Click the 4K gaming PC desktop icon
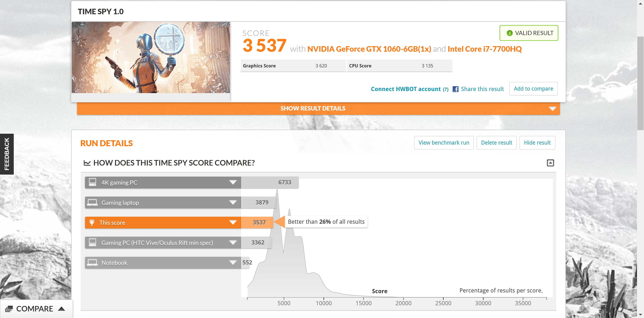This screenshot has height=318, width=644. 93,182
